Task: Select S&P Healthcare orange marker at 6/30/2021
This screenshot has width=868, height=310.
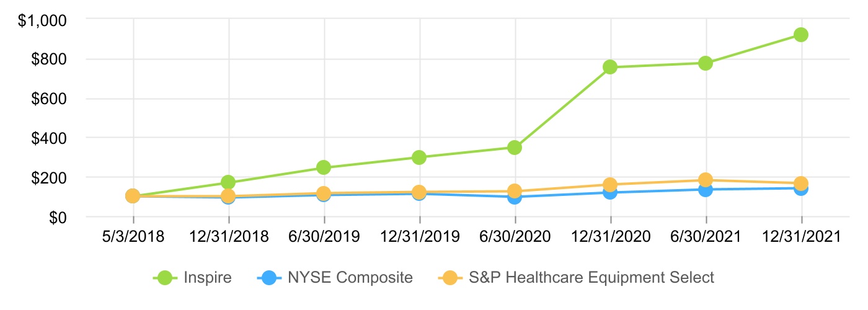Action: click(x=706, y=180)
